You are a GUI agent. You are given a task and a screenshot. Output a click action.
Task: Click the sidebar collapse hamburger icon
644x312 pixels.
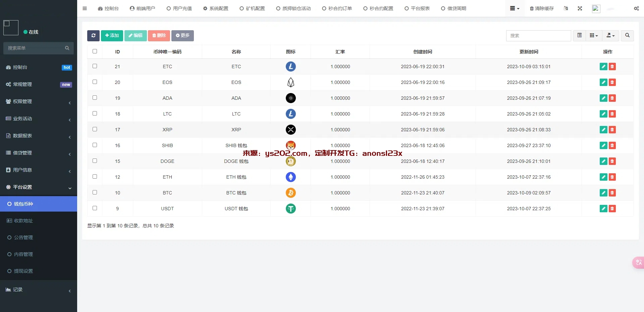point(85,8)
